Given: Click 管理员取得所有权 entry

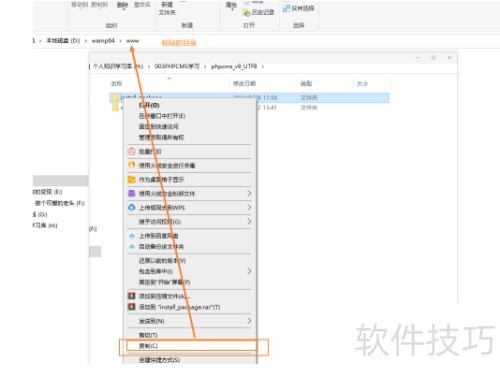Looking at the screenshot, I should pyautogui.click(x=161, y=137).
